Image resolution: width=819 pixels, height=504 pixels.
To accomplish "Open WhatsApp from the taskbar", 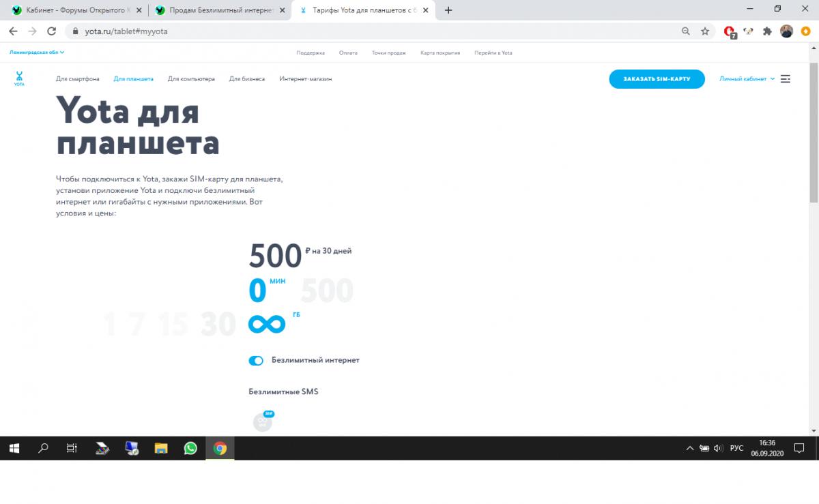I will tap(190, 448).
